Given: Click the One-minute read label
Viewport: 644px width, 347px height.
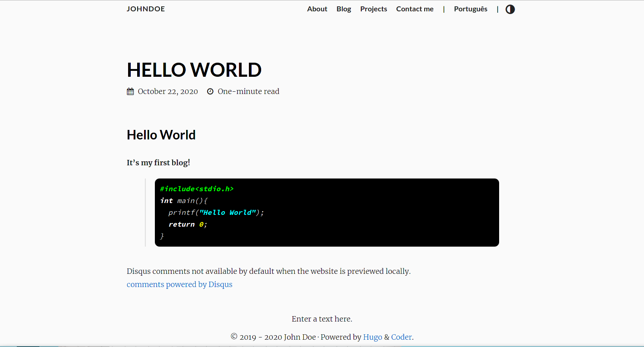Looking at the screenshot, I should click(248, 91).
